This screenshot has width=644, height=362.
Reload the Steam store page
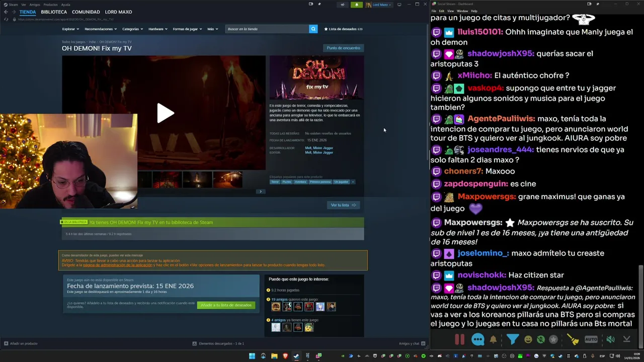pyautogui.click(x=6, y=19)
